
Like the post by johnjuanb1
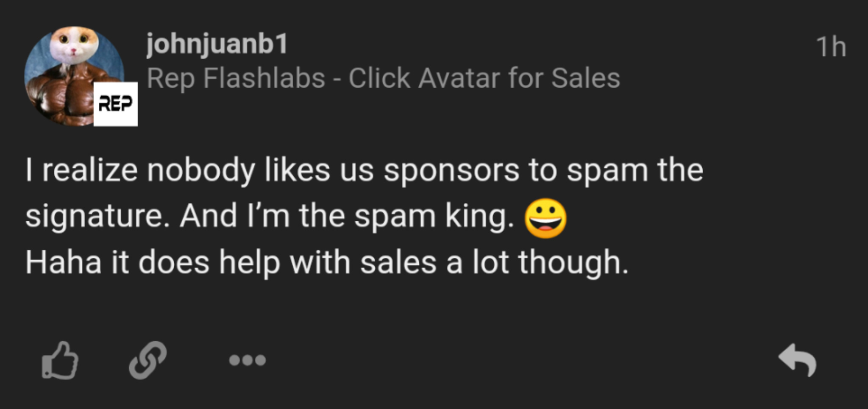[60, 360]
